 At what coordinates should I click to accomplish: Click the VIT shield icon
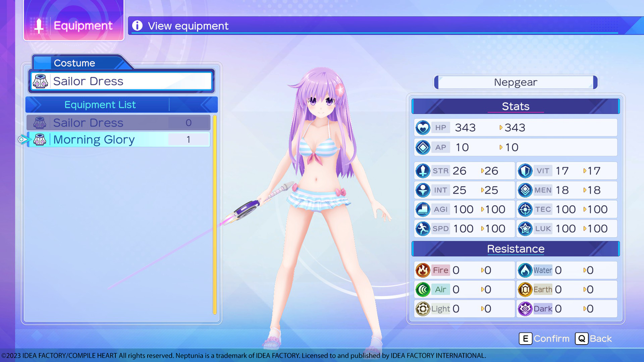[525, 171]
